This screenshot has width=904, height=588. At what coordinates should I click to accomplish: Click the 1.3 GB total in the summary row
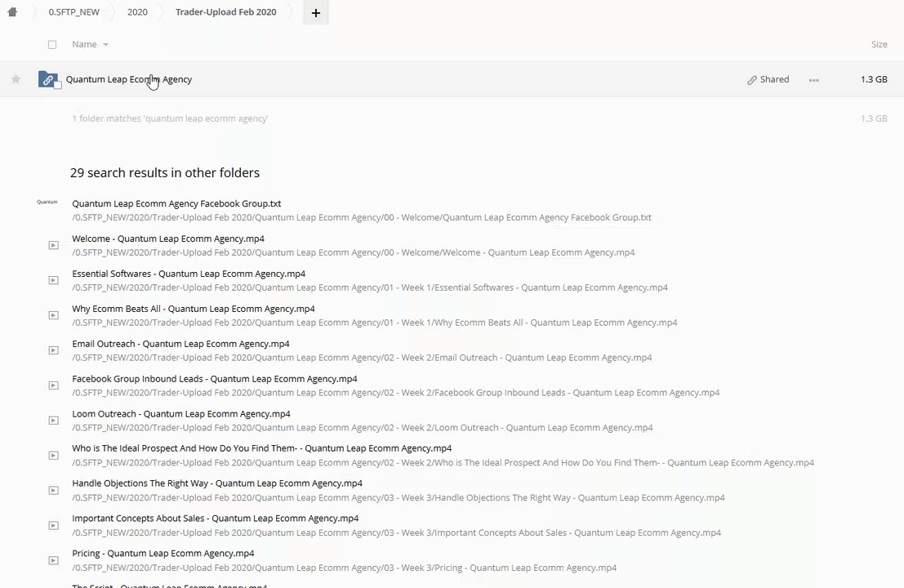pos(874,118)
